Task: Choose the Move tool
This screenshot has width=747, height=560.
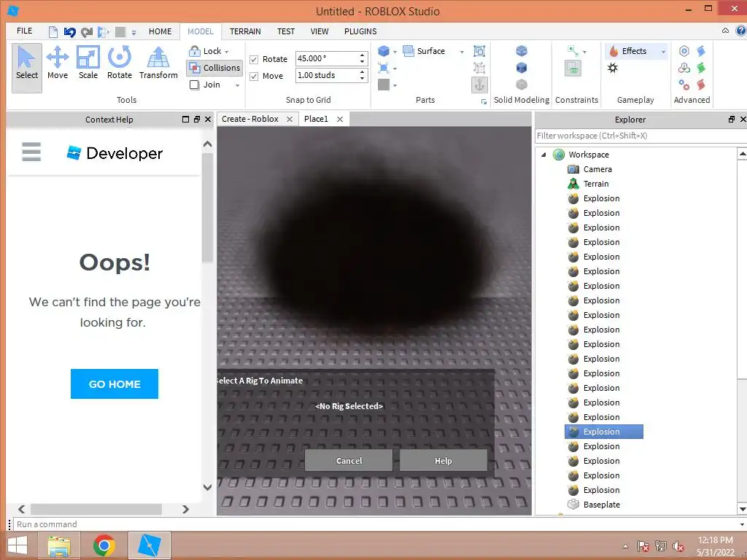Action: tap(57, 63)
